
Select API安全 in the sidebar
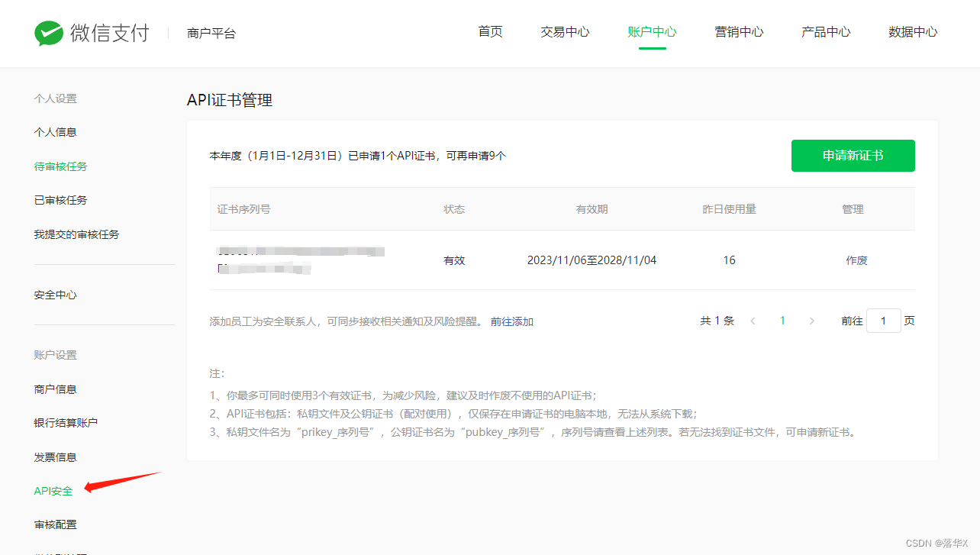click(x=52, y=491)
